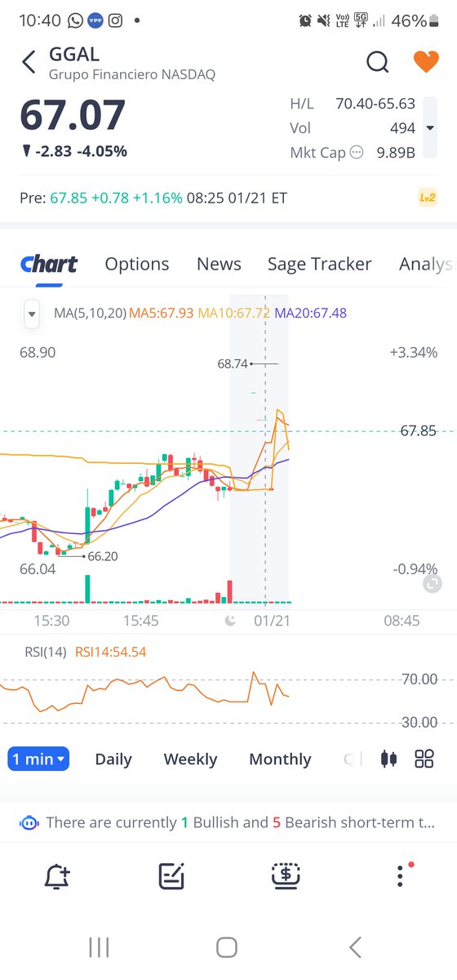Image resolution: width=457 pixels, height=980 pixels.
Task: Tap the Mkt Cap info bubble icon
Action: coord(357,152)
